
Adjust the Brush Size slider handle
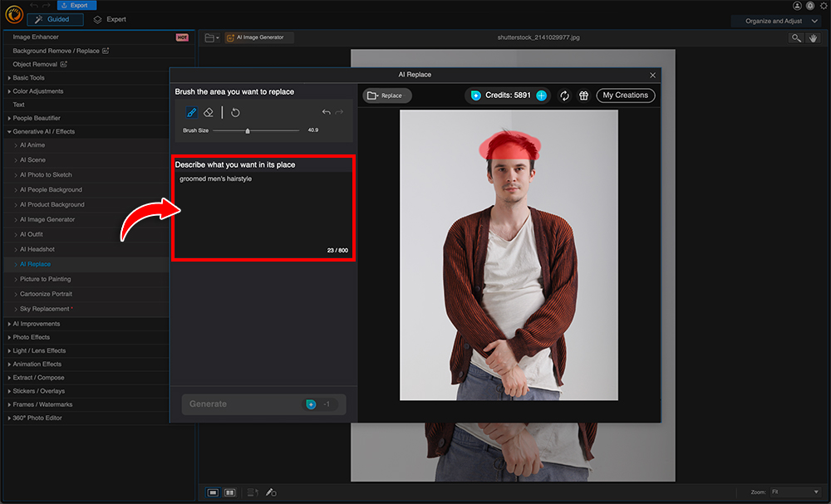[x=248, y=130]
